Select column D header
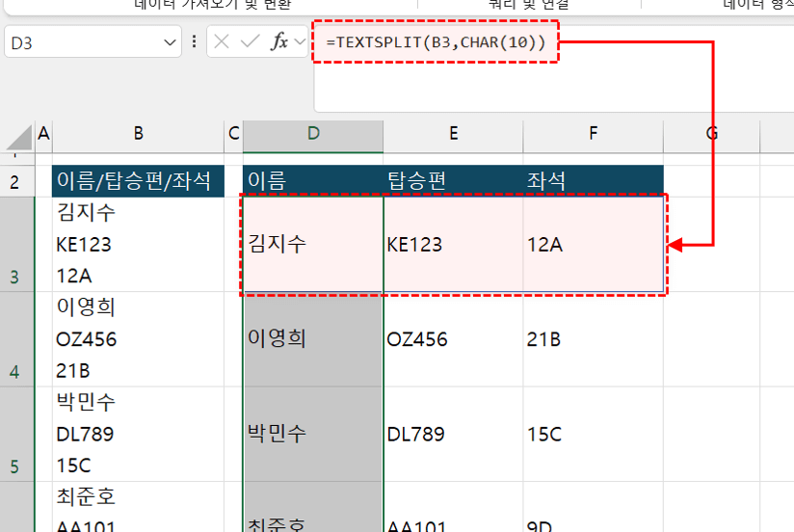 tap(313, 136)
